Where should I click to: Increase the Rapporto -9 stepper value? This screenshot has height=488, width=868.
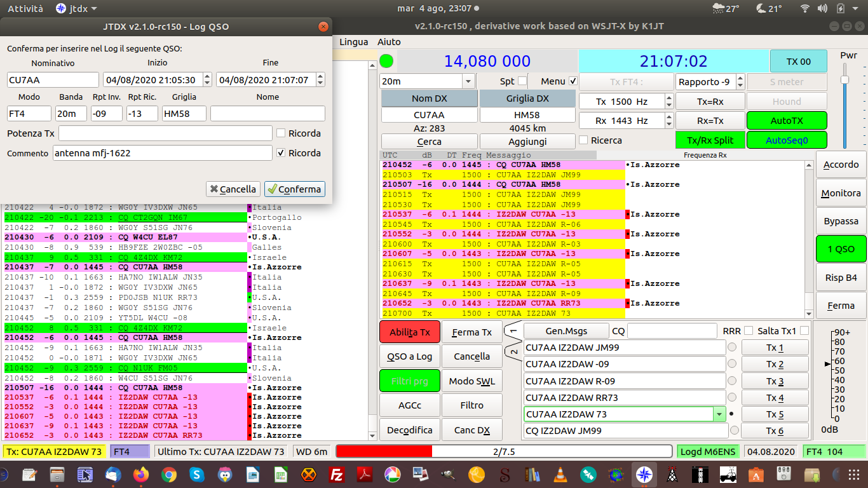coord(741,78)
